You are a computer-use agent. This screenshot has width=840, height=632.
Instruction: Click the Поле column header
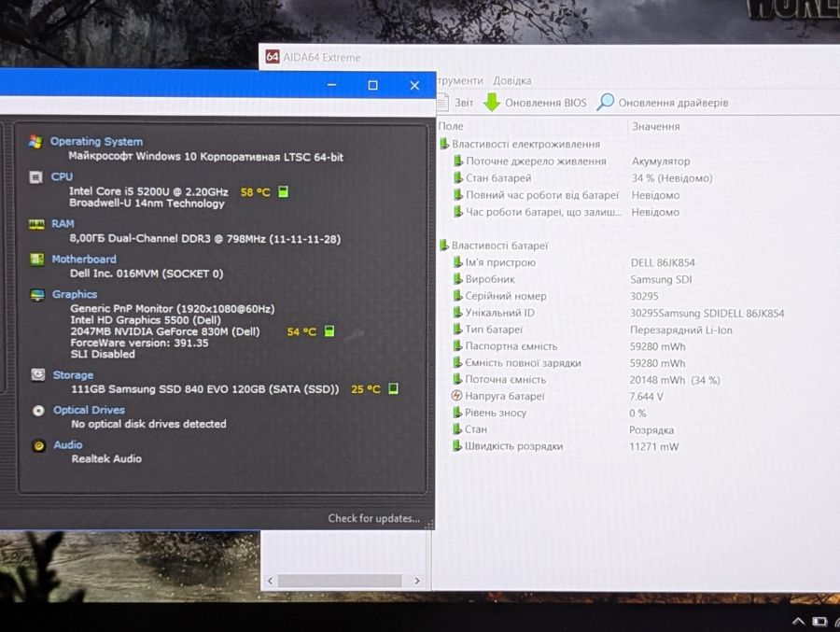point(451,126)
